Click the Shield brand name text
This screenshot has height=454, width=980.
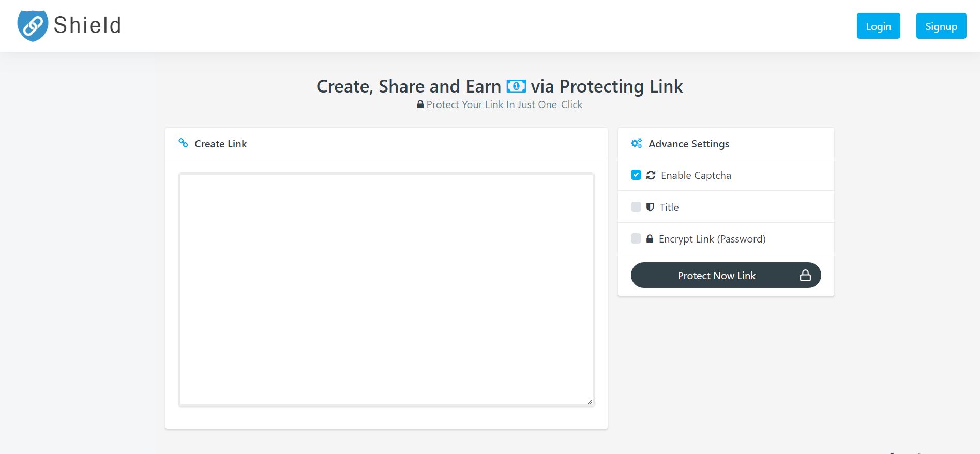click(x=87, y=25)
